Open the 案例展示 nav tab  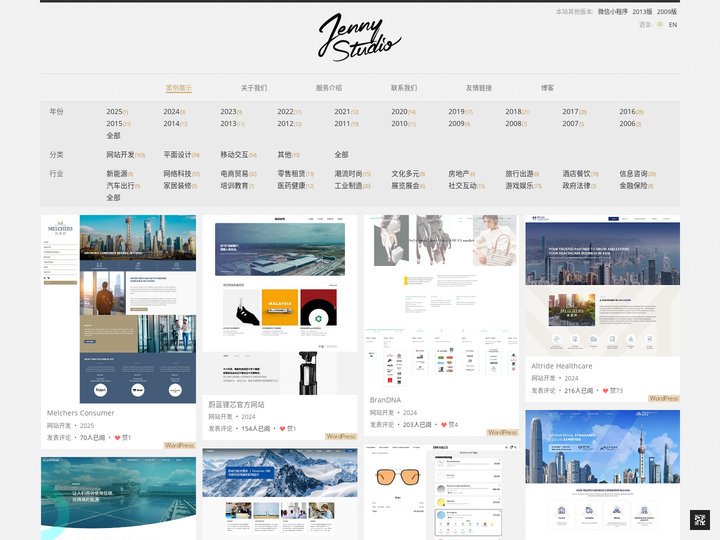pos(179,88)
